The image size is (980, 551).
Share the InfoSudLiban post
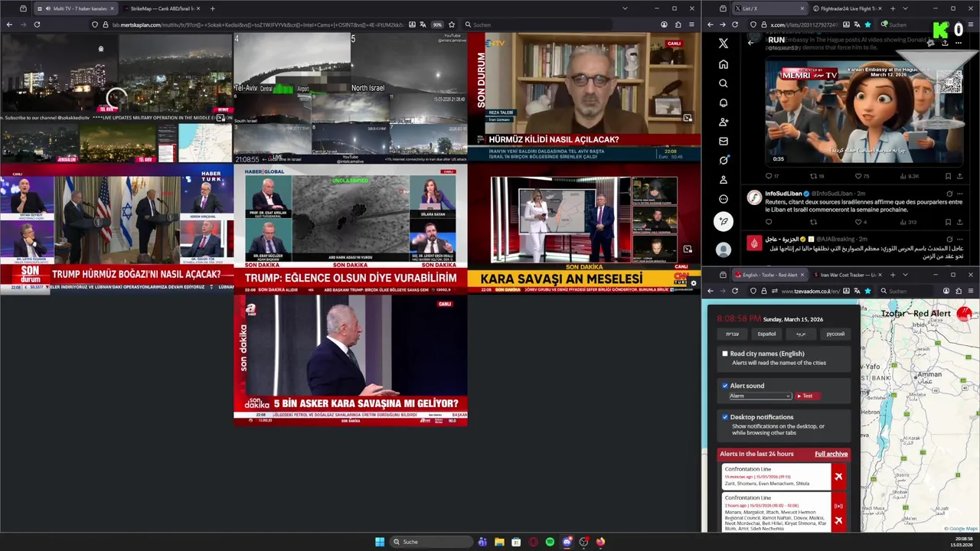960,222
